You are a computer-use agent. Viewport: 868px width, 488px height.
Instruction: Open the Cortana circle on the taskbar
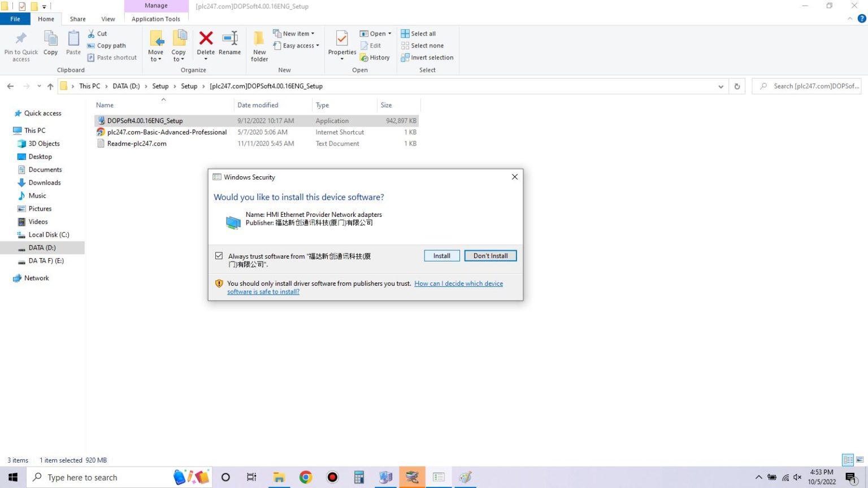225,477
